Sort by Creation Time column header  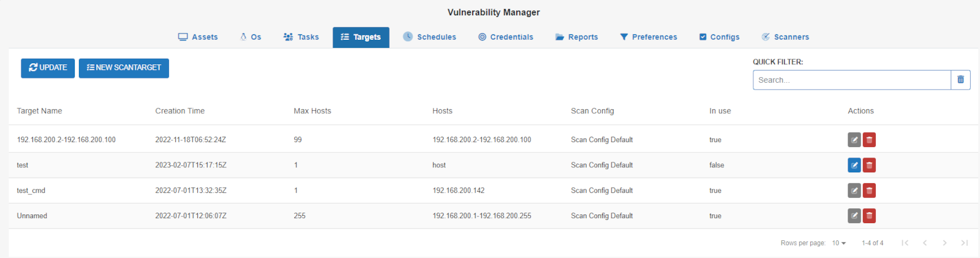pos(180,111)
